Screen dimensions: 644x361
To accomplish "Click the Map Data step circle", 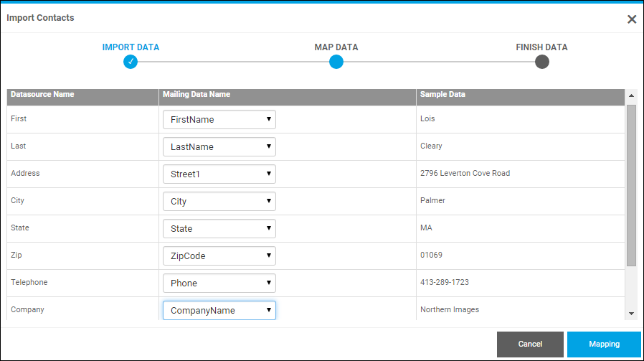I will (x=336, y=62).
